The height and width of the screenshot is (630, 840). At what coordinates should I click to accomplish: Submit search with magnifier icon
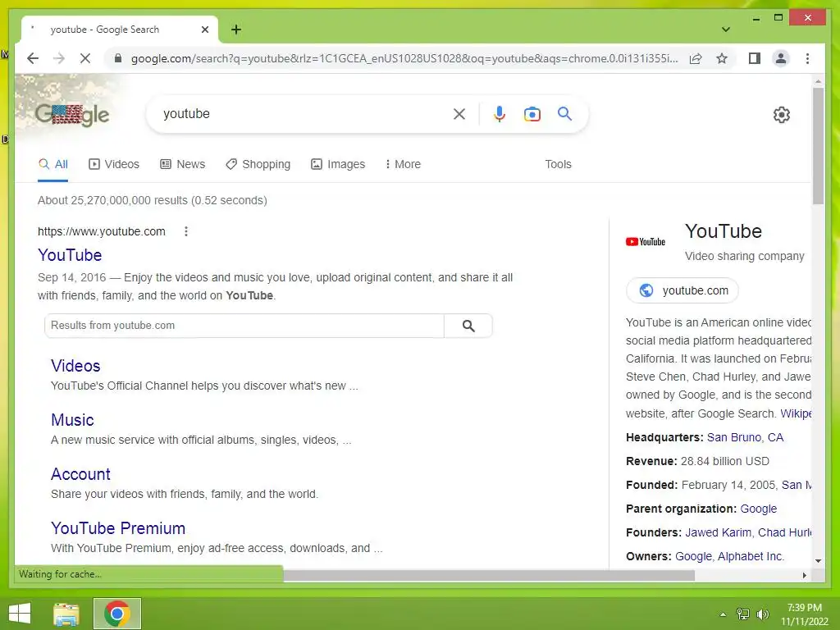(564, 113)
